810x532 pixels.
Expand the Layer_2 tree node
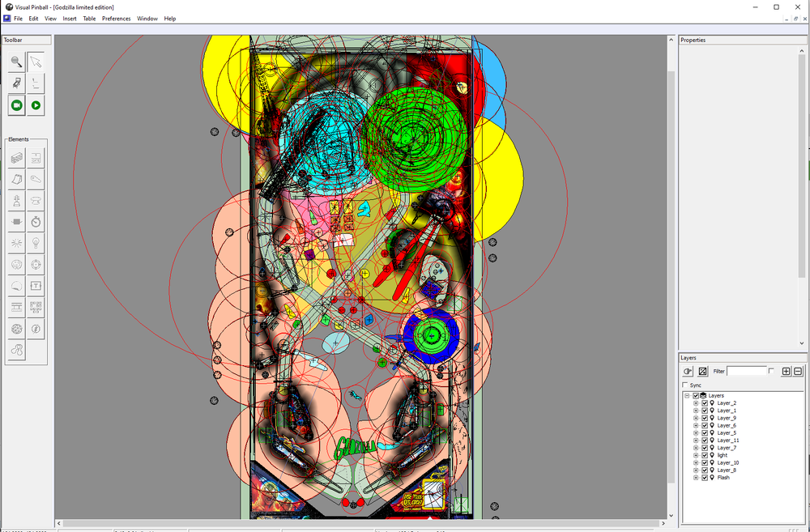click(x=696, y=403)
